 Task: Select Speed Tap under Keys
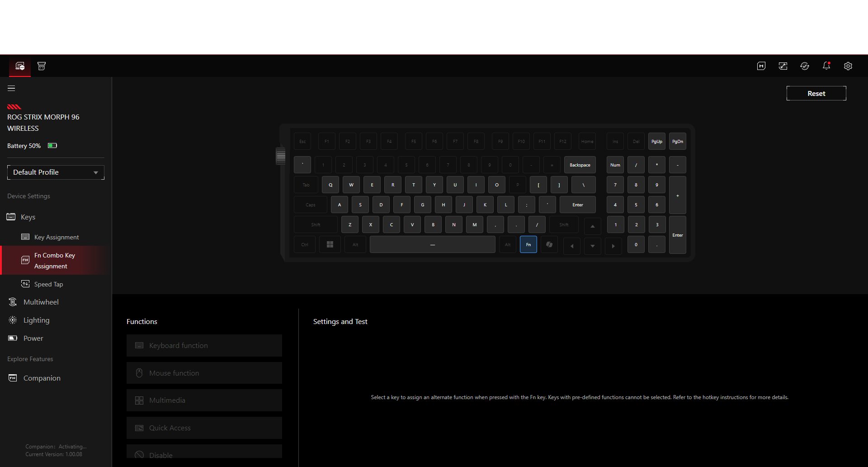click(x=49, y=284)
